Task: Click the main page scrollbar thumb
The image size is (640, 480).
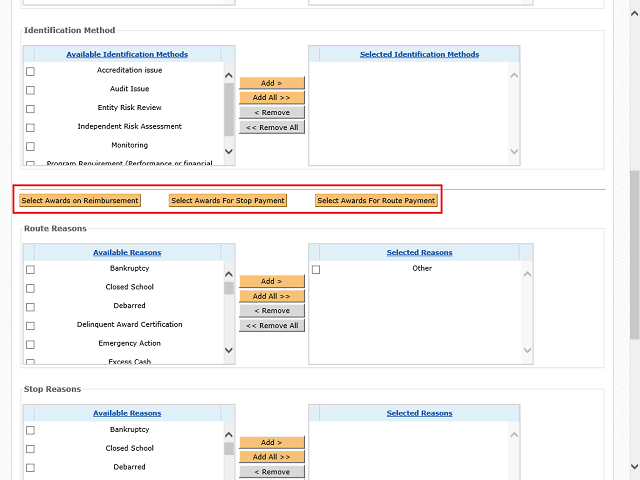Action: click(x=634, y=255)
